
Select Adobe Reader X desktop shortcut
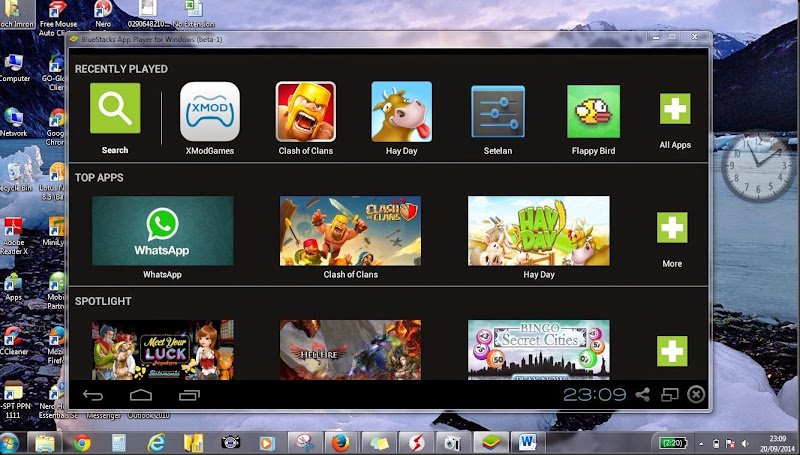(x=14, y=235)
